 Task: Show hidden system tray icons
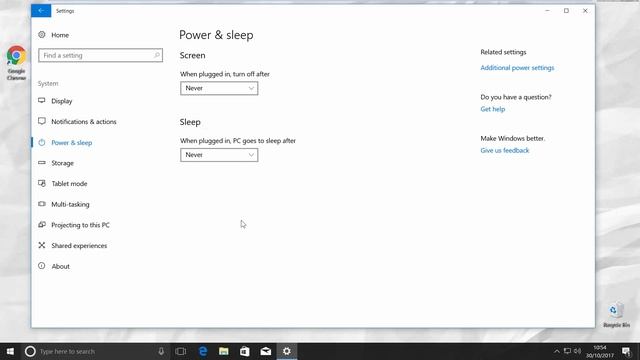[x=556, y=351]
